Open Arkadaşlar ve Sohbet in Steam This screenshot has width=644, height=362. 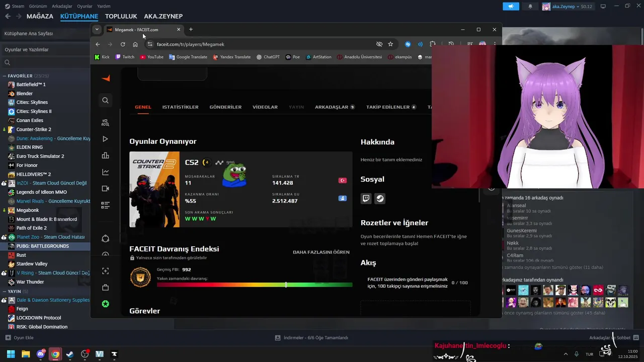pyautogui.click(x=613, y=338)
